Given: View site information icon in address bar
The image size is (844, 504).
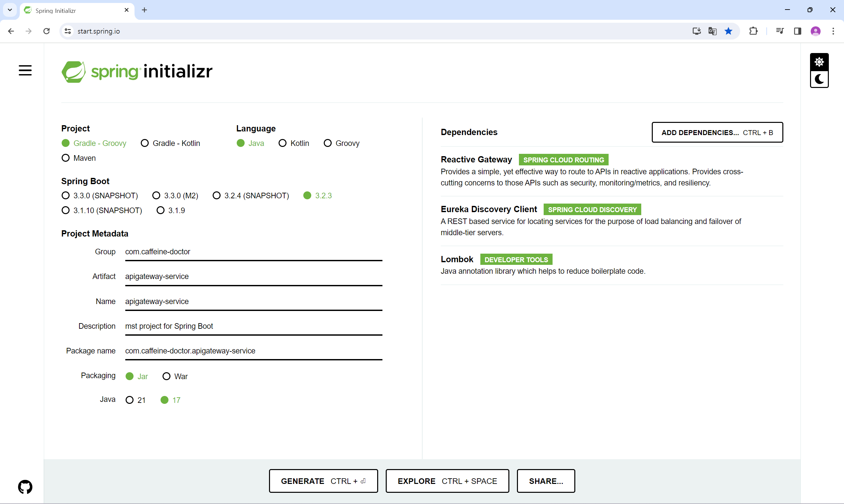Looking at the screenshot, I should click(x=68, y=31).
